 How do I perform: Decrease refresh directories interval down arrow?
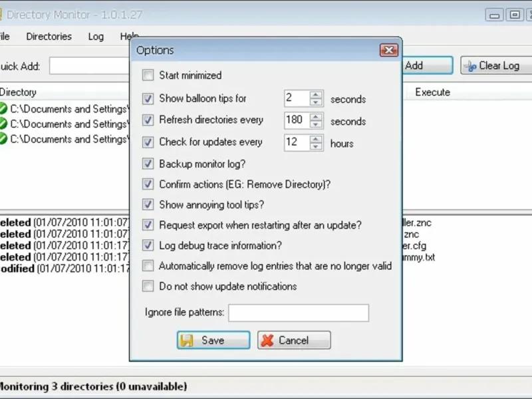point(316,124)
